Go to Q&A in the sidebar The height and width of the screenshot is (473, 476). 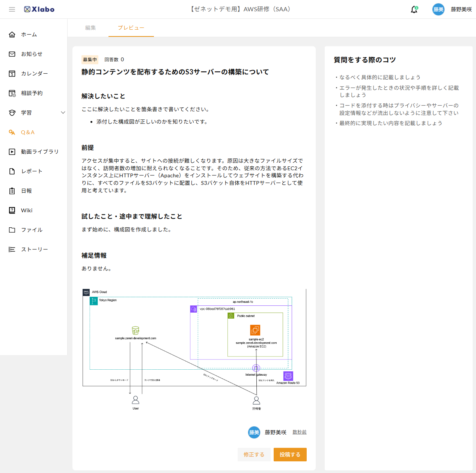point(27,132)
